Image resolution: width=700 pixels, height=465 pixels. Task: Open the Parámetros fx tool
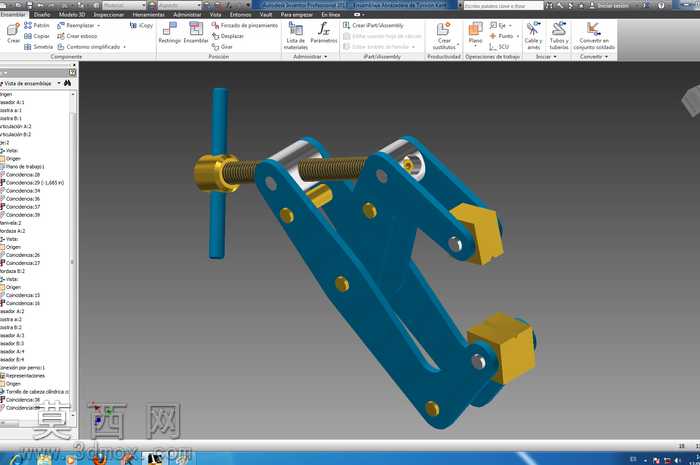click(324, 33)
